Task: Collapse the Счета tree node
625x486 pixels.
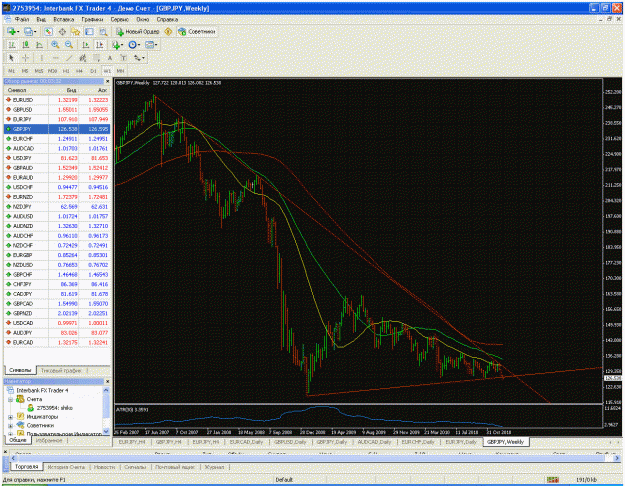Action: (10, 399)
